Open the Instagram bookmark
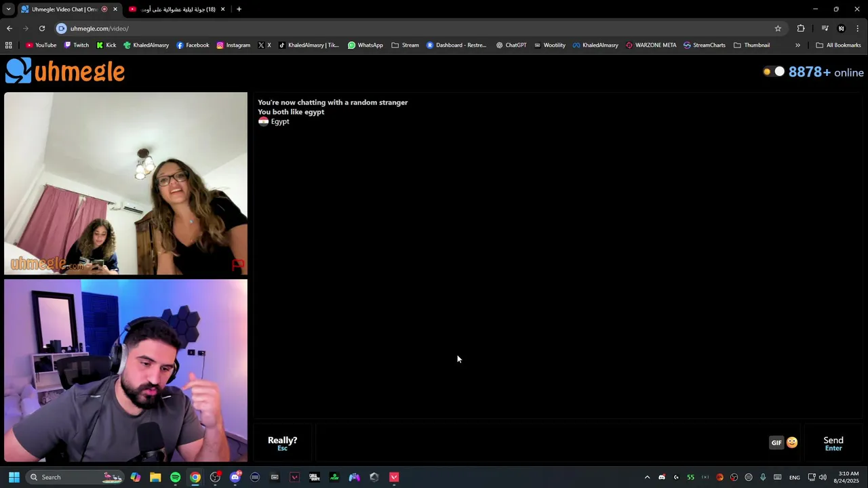868x488 pixels. [x=233, y=45]
